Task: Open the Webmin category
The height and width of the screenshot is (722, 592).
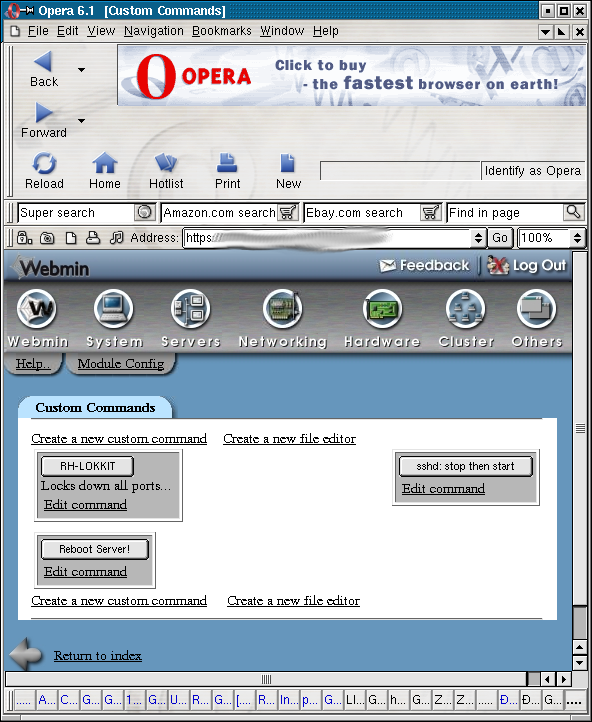Action: (x=38, y=318)
